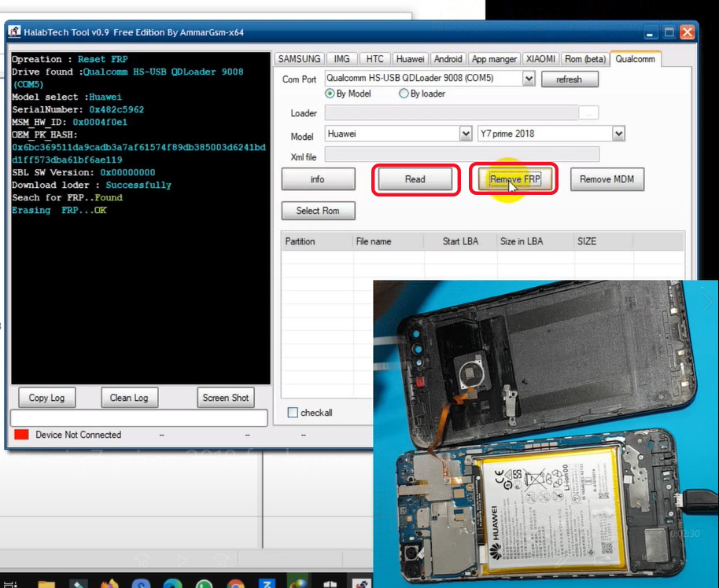Click the Copy Log button
Image resolution: width=719 pixels, height=588 pixels.
click(46, 398)
